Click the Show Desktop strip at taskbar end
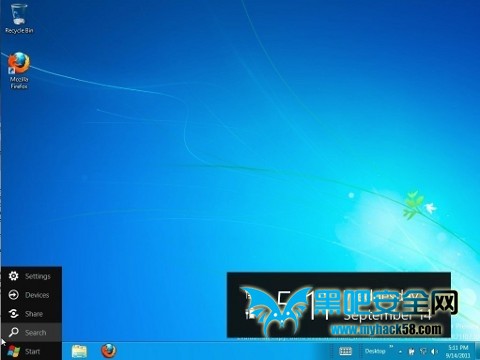Screen dimensions: 480x360 pyautogui.click(x=477, y=351)
